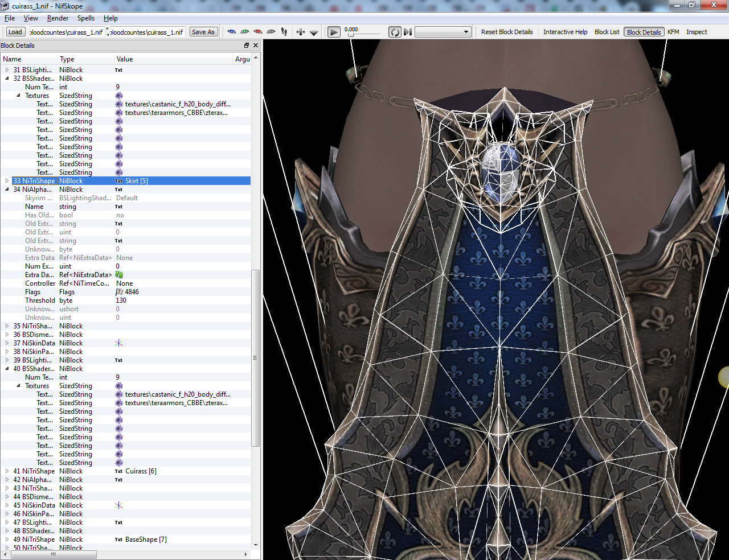This screenshot has height=560, width=729.
Task: Select the footprints walk view icon
Action: pos(284,32)
